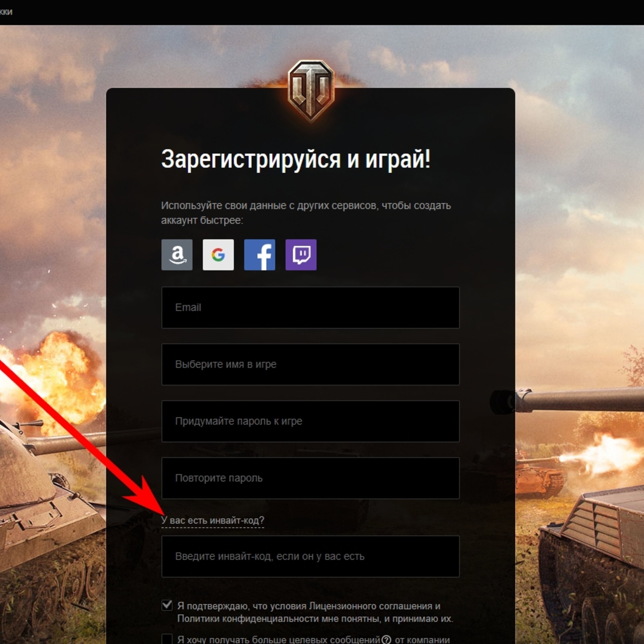Sign up with the Facebook icon
The image size is (644, 644).
coord(259,255)
